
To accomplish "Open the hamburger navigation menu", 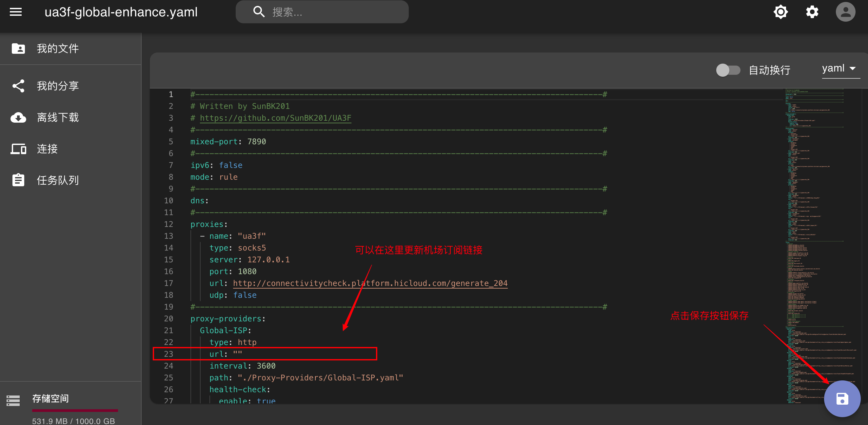I will click(x=15, y=12).
